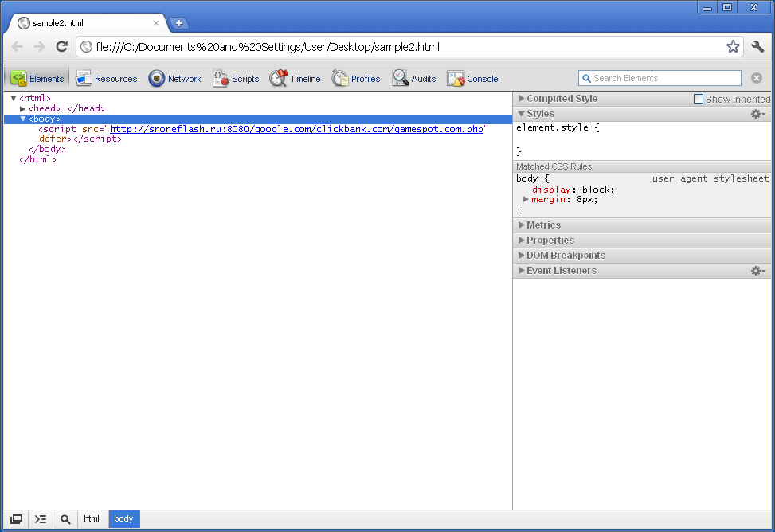Switch to the Scripts panel
The height and width of the screenshot is (532, 775).
point(236,79)
